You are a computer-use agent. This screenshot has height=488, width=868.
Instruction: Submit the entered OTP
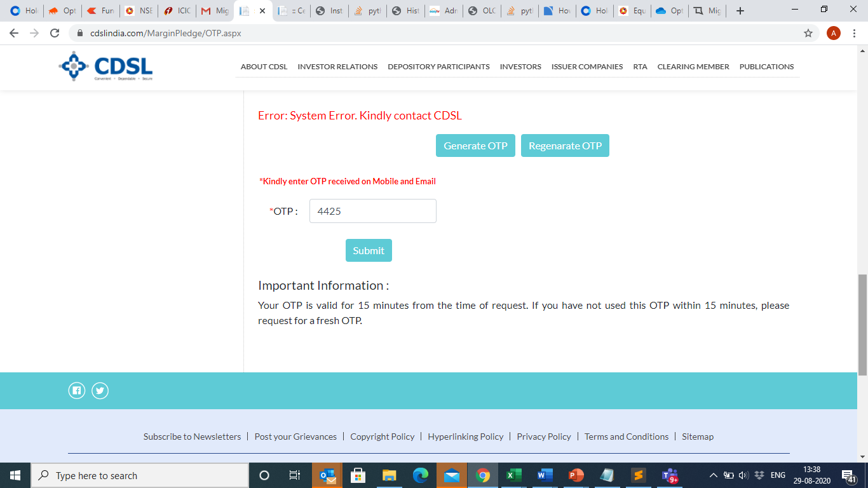coord(369,250)
